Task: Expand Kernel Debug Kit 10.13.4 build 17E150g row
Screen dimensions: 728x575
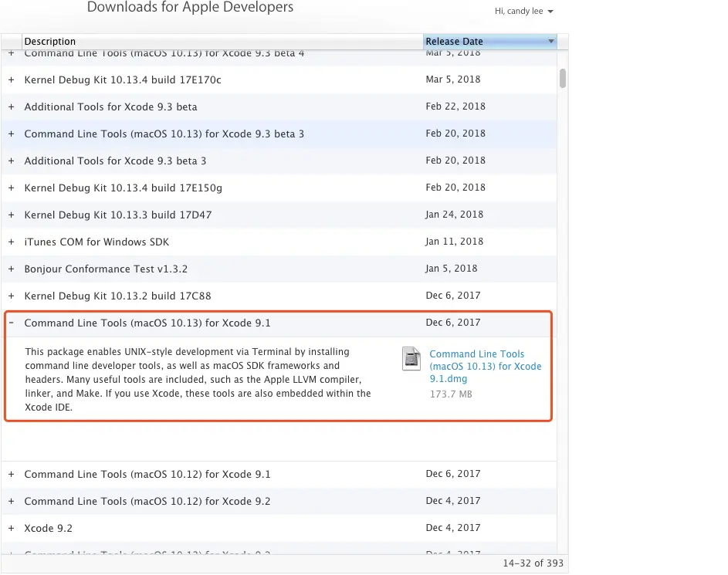Action: 11,188
